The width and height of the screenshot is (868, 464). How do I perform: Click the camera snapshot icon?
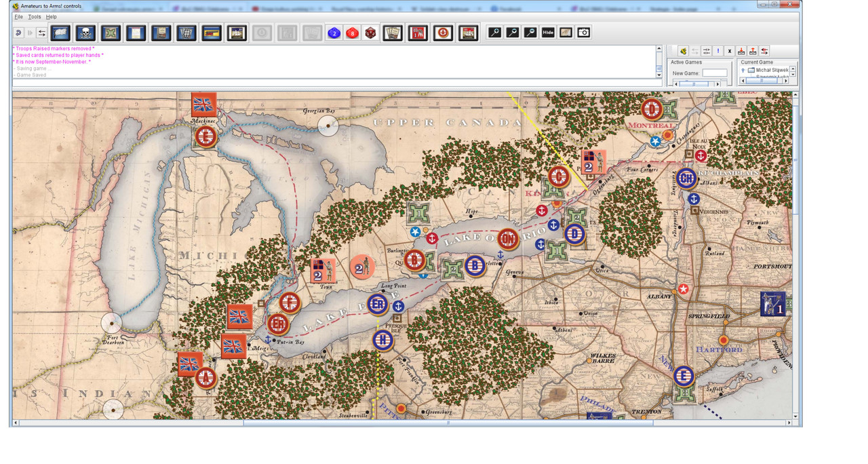tap(583, 33)
